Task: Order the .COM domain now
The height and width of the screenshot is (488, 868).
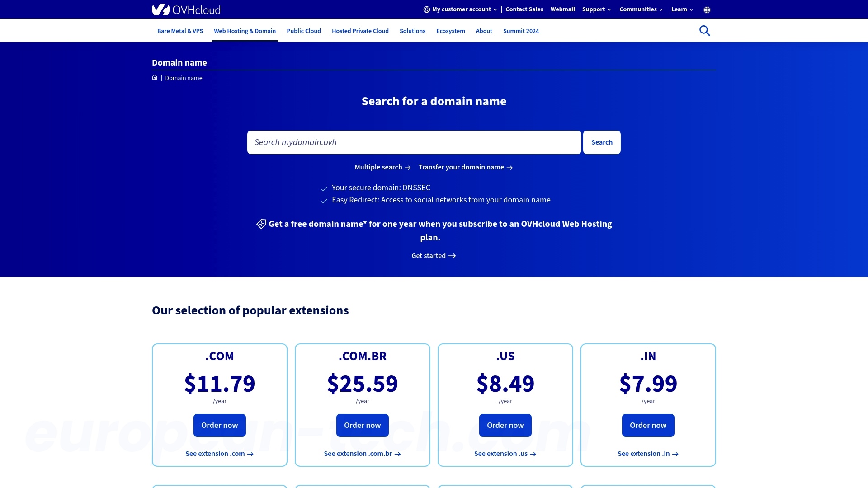Action: pyautogui.click(x=219, y=425)
